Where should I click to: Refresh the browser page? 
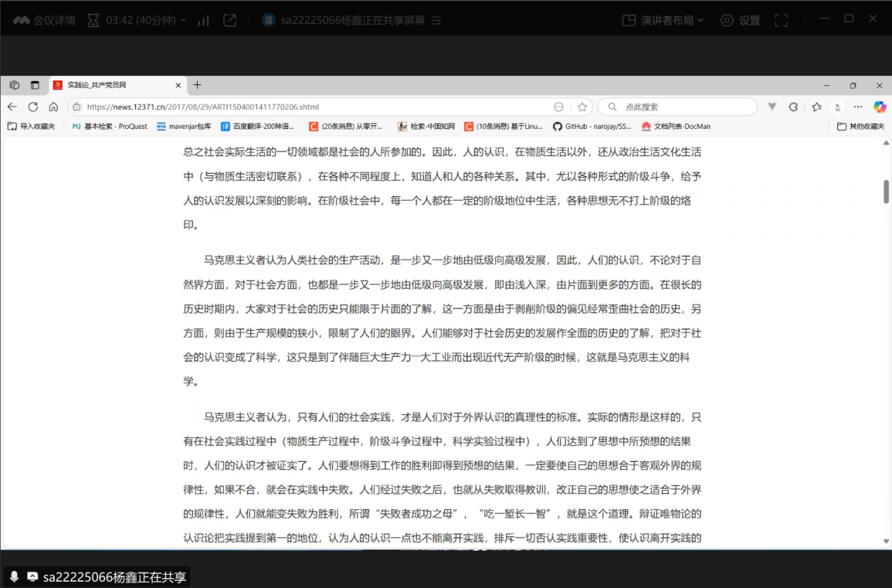tap(33, 107)
